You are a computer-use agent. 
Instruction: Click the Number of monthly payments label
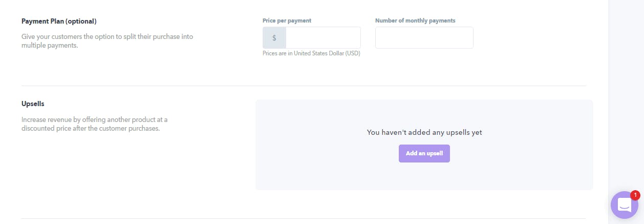[x=415, y=21]
